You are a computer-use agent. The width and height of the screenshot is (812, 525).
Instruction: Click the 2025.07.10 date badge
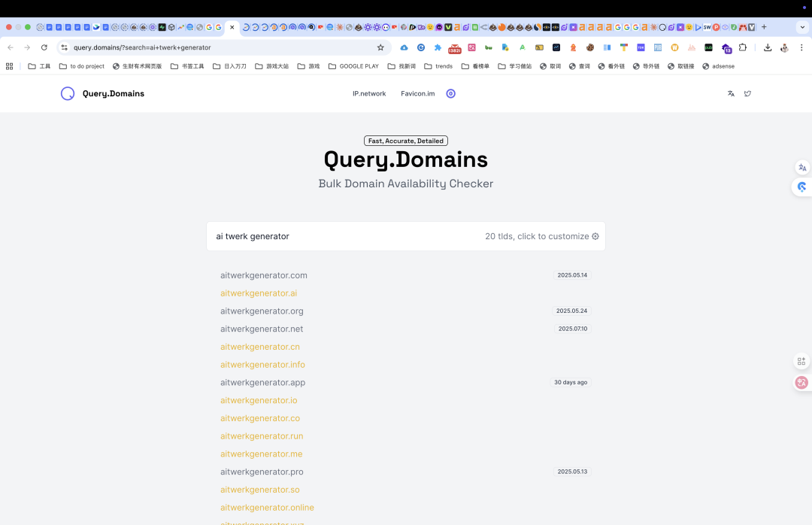coord(573,329)
